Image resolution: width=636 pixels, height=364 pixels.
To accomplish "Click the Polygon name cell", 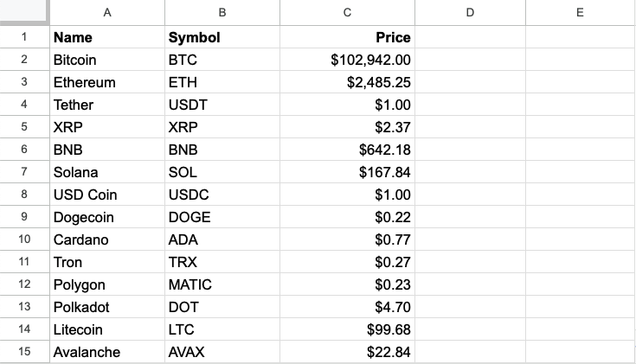I will click(x=107, y=284).
